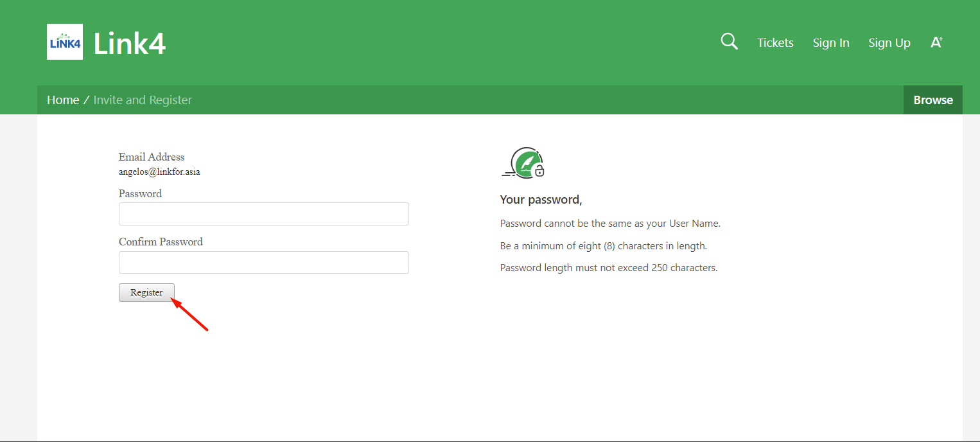The height and width of the screenshot is (442, 980).
Task: Click the 250 characters limit rule text
Action: (609, 267)
